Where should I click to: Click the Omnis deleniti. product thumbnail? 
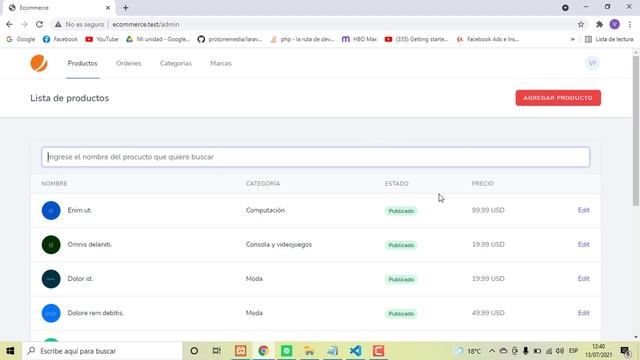tap(51, 245)
